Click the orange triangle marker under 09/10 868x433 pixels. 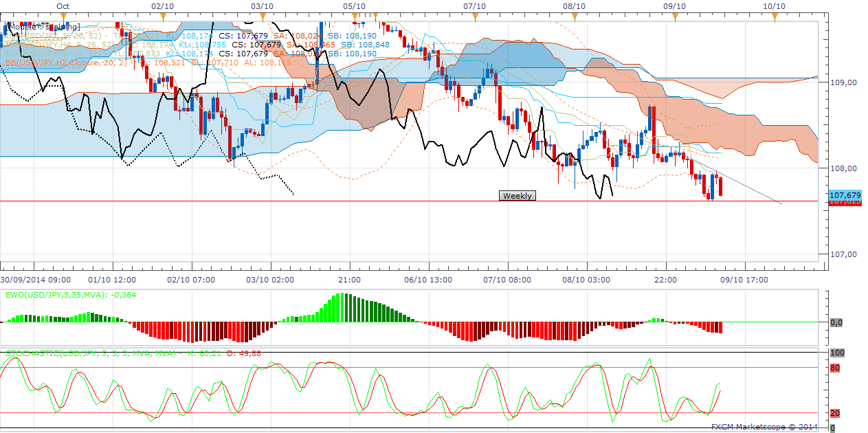(675, 15)
